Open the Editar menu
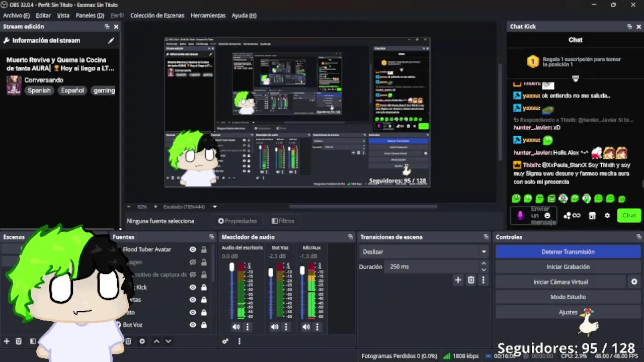The image size is (644, 362). pyautogui.click(x=43, y=15)
